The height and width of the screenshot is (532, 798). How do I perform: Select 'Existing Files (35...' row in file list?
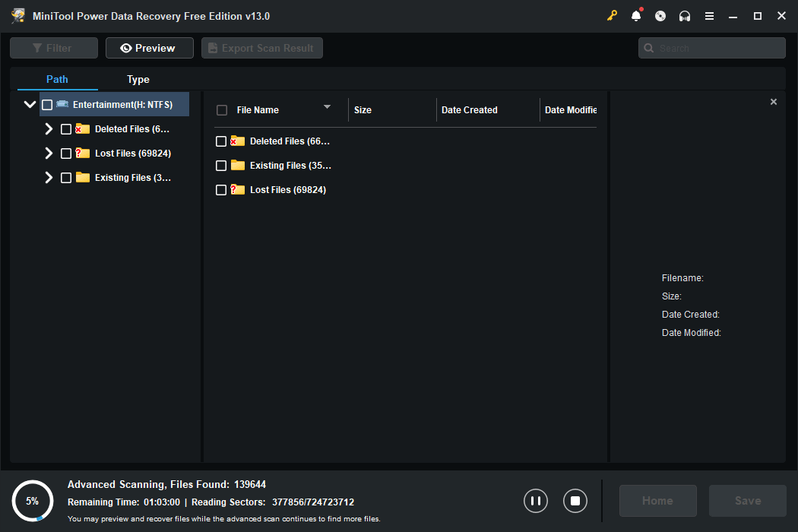[290, 166]
